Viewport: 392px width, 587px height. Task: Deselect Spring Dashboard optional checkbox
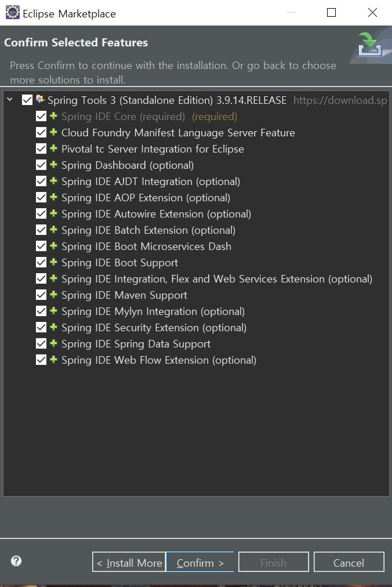(41, 165)
